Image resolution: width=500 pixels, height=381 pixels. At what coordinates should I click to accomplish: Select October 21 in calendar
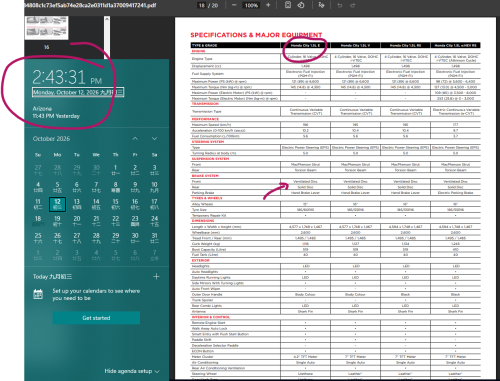pos(96,221)
